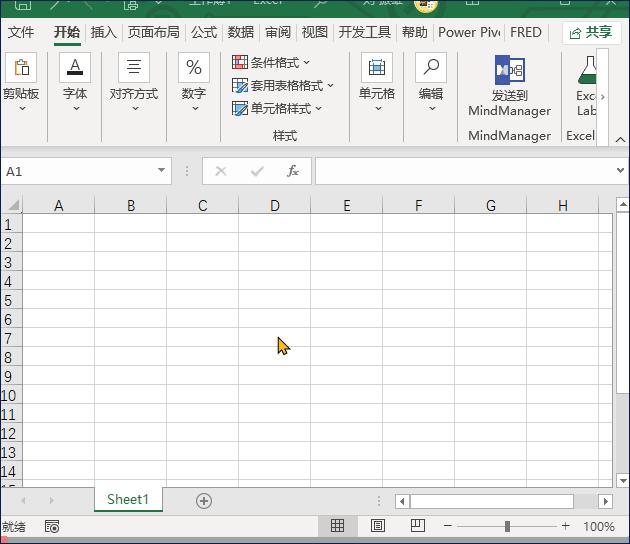The width and height of the screenshot is (630, 544).
Task: Click the horizontal scrollbar thumb
Action: click(x=492, y=501)
